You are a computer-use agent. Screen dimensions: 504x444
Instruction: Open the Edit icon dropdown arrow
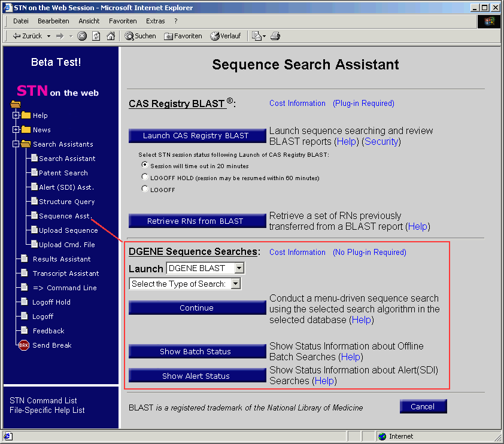pos(264,36)
